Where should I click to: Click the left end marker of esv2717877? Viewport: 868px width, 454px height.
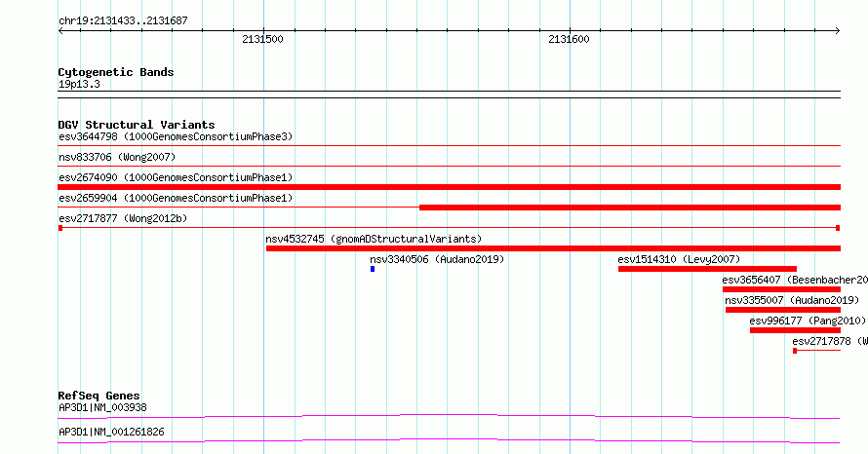coord(60,228)
